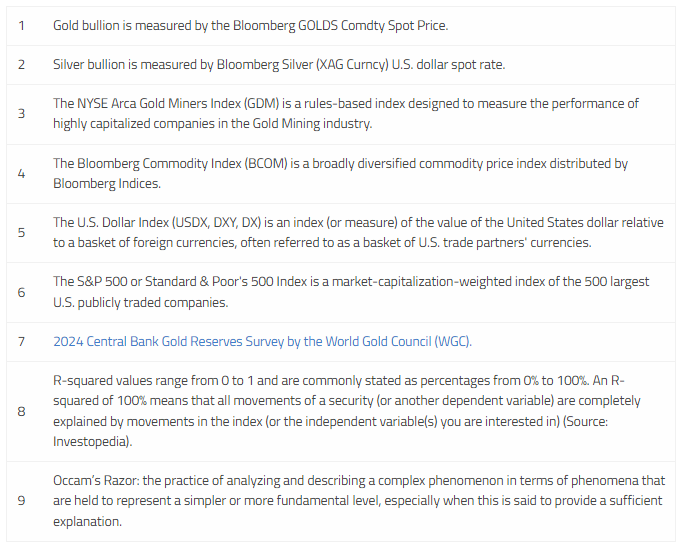Select footnote number 8 cell
The height and width of the screenshot is (552, 684).
point(22,411)
